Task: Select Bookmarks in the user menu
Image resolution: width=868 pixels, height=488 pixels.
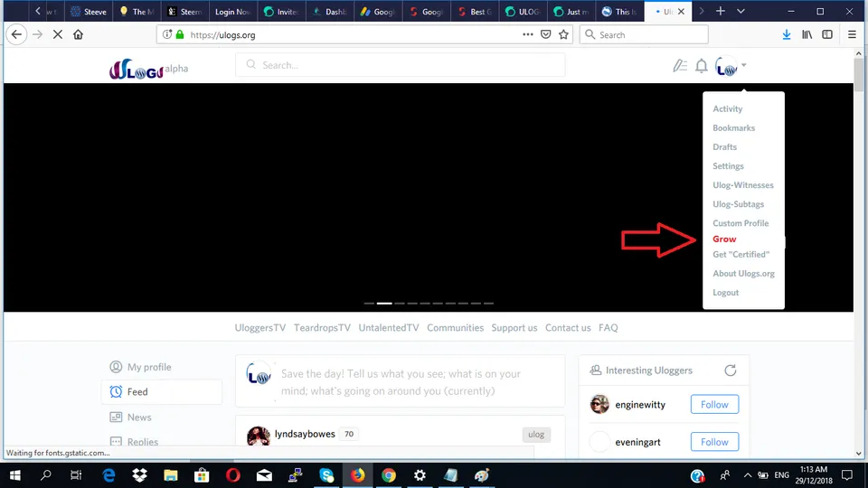Action: (733, 127)
